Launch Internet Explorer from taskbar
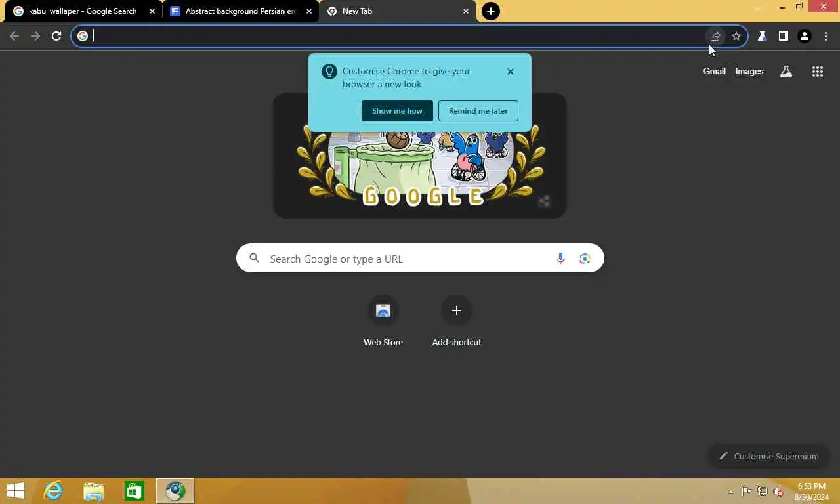The image size is (840, 504). (x=53, y=491)
